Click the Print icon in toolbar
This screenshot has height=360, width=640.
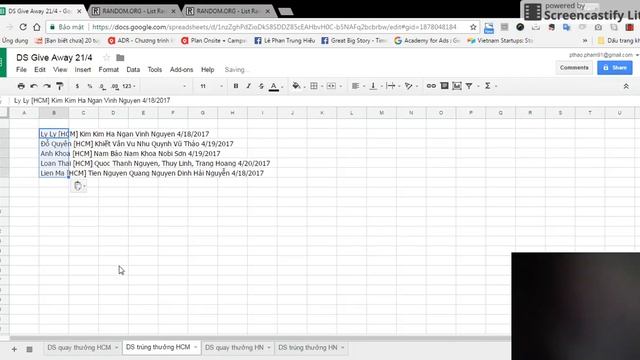pyautogui.click(x=21, y=86)
